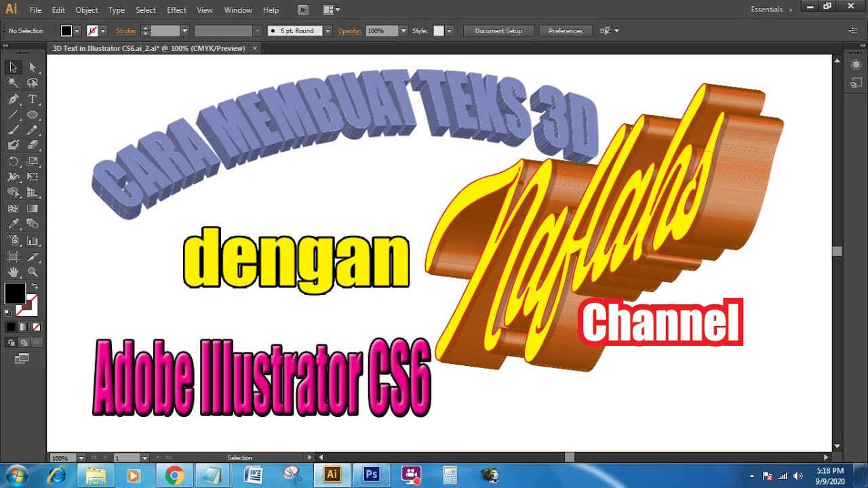Select the Paintbrush tool
The height and width of the screenshot is (488, 868).
13,130
